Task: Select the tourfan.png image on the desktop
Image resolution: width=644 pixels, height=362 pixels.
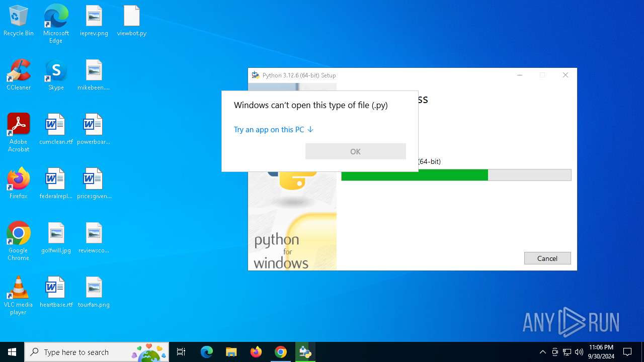Action: coord(94,293)
